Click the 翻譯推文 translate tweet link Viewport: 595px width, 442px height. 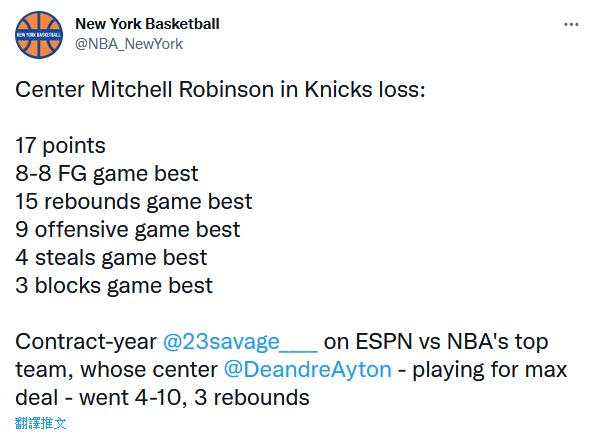41,423
